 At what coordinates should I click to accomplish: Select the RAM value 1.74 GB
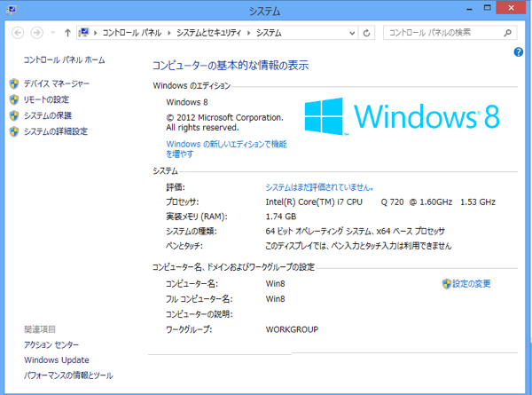tap(281, 217)
